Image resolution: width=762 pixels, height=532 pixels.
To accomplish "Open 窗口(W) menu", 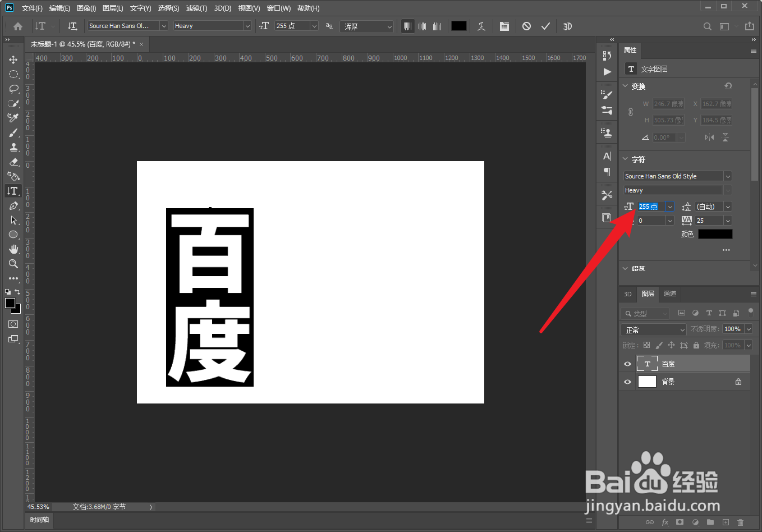I will pos(279,8).
